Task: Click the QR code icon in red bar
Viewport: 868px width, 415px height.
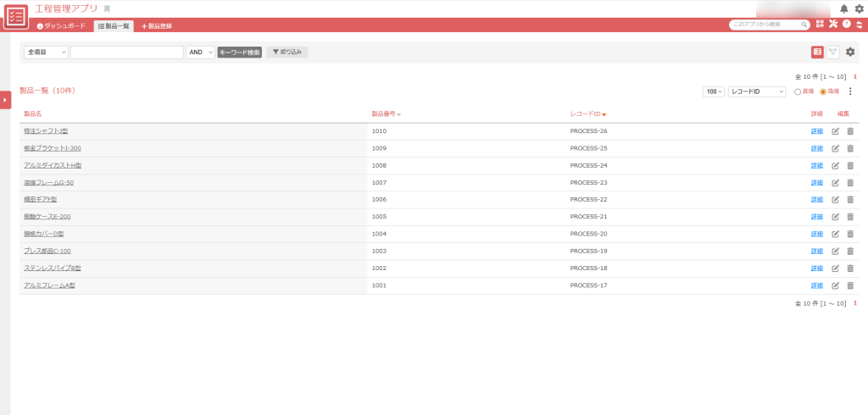Action: [821, 25]
